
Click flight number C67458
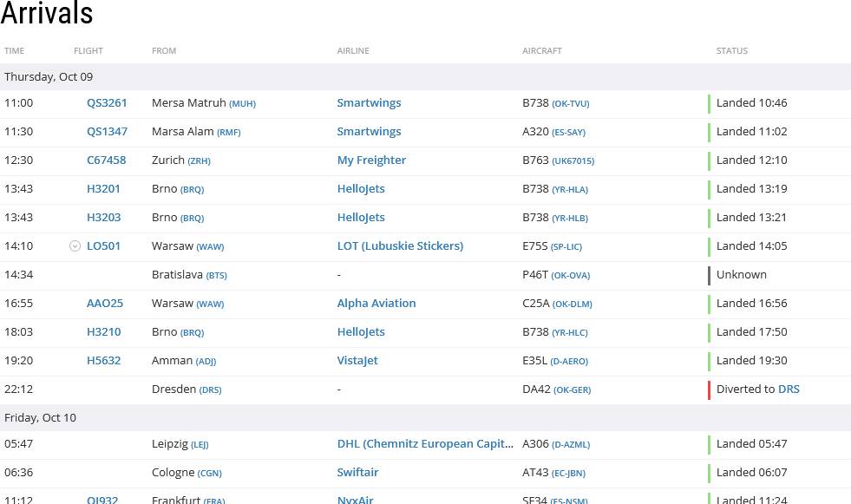(x=106, y=160)
